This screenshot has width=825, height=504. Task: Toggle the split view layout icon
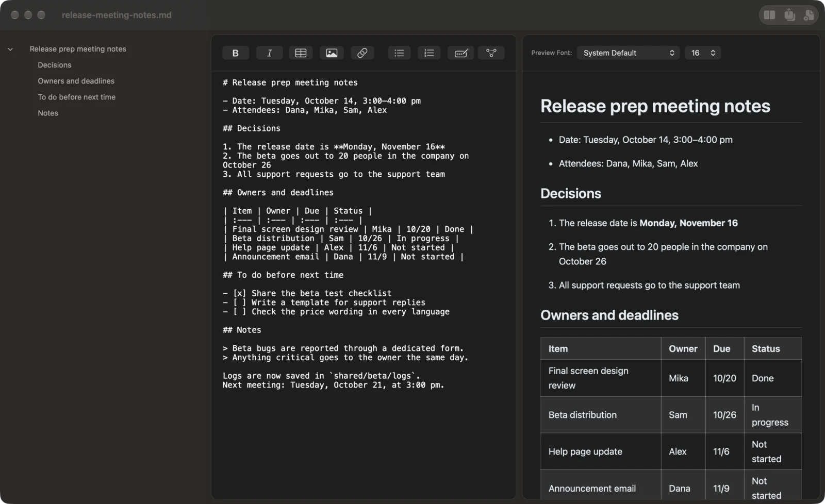[x=769, y=15]
